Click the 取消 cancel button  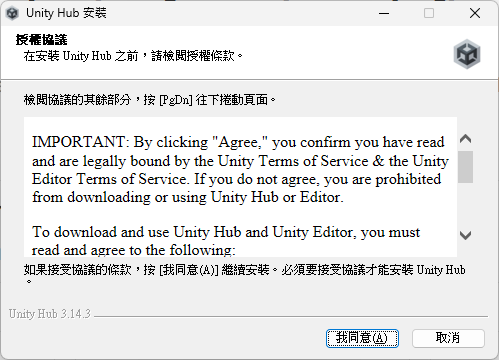pos(448,338)
